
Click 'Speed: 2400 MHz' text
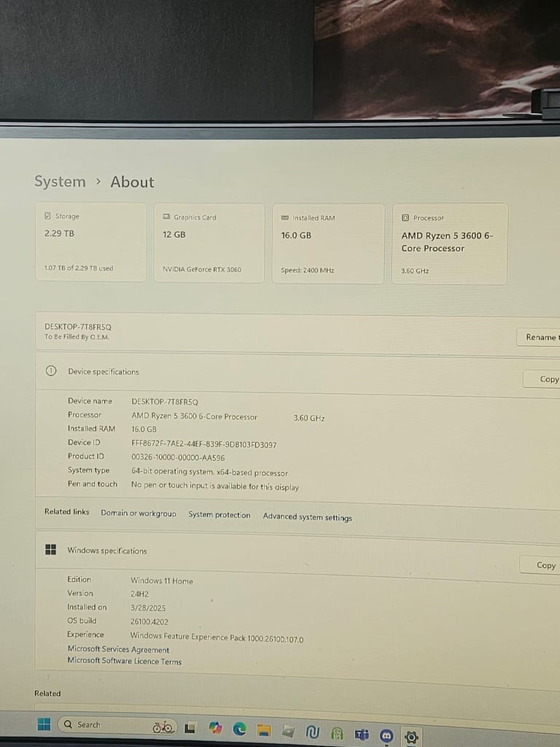(x=307, y=270)
